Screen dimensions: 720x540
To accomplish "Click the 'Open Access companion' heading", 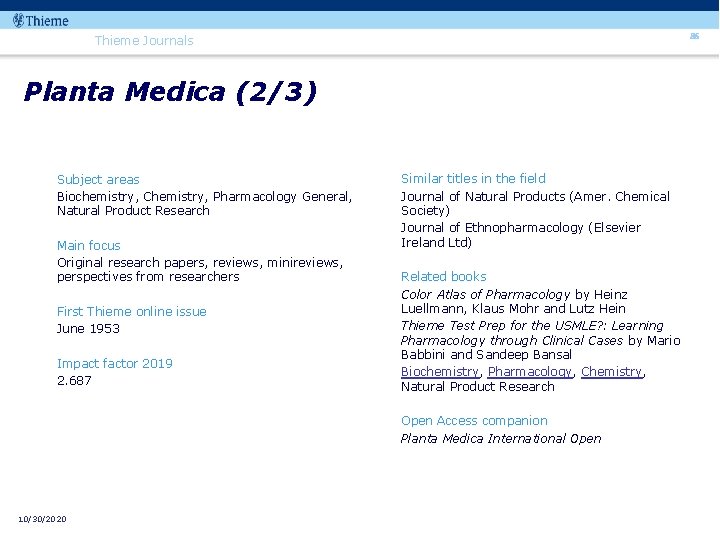I will click(x=474, y=421).
